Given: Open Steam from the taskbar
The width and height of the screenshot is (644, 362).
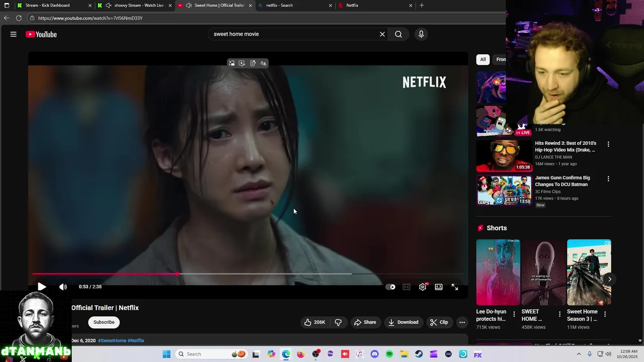Looking at the screenshot, I should (419, 354).
